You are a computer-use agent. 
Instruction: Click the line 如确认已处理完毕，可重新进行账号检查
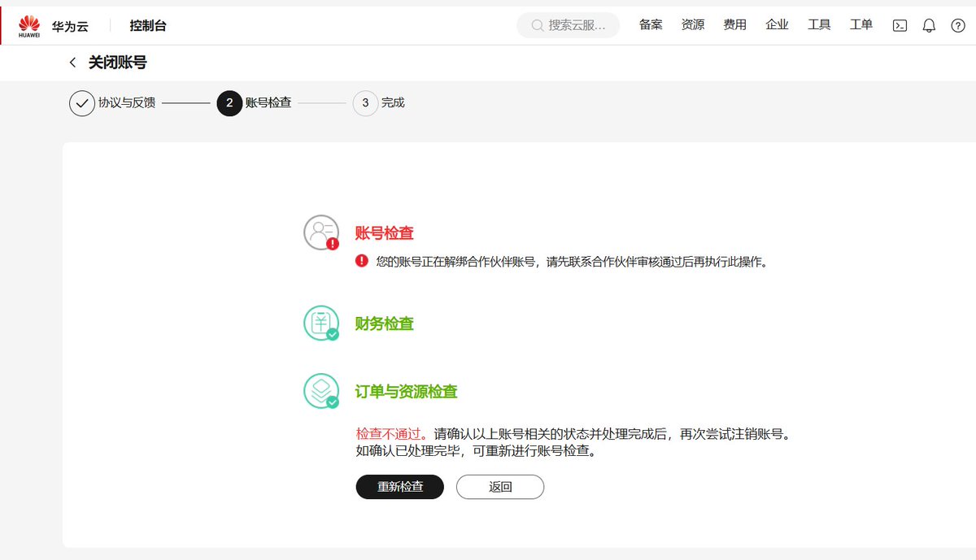pyautogui.click(x=477, y=450)
